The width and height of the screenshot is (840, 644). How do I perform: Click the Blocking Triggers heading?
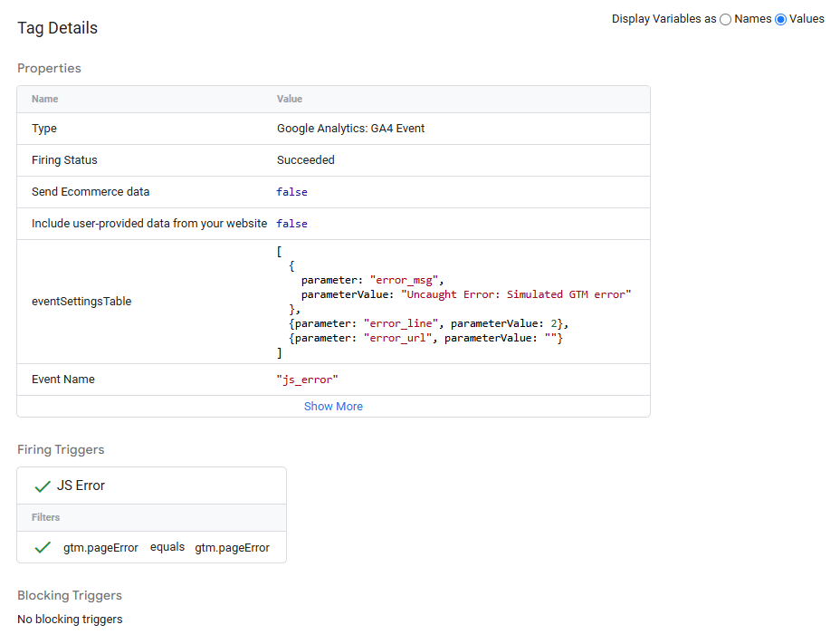pyautogui.click(x=70, y=595)
